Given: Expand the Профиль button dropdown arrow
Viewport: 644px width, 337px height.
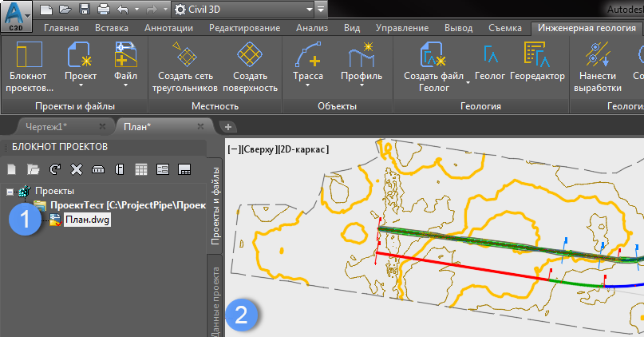Looking at the screenshot, I should tap(362, 85).
